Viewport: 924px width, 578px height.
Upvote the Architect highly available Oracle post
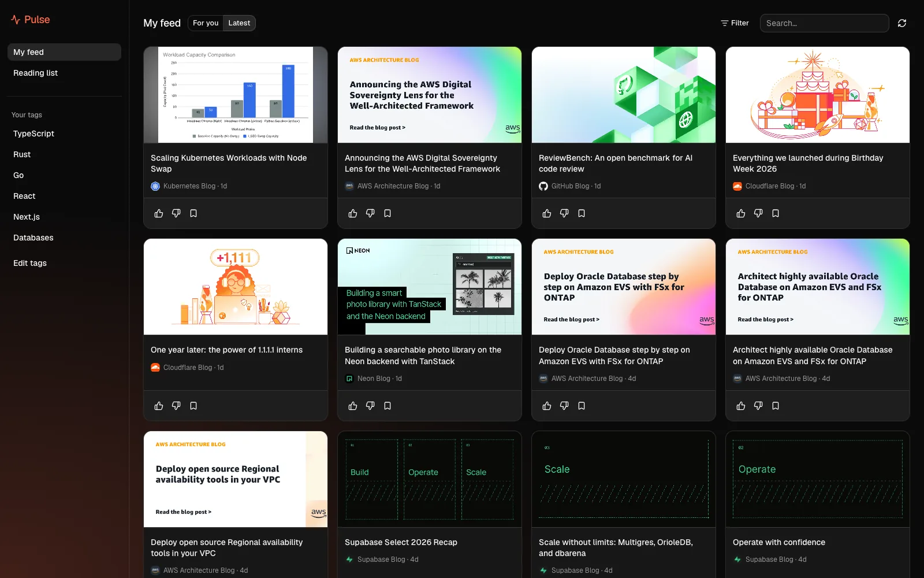click(741, 406)
